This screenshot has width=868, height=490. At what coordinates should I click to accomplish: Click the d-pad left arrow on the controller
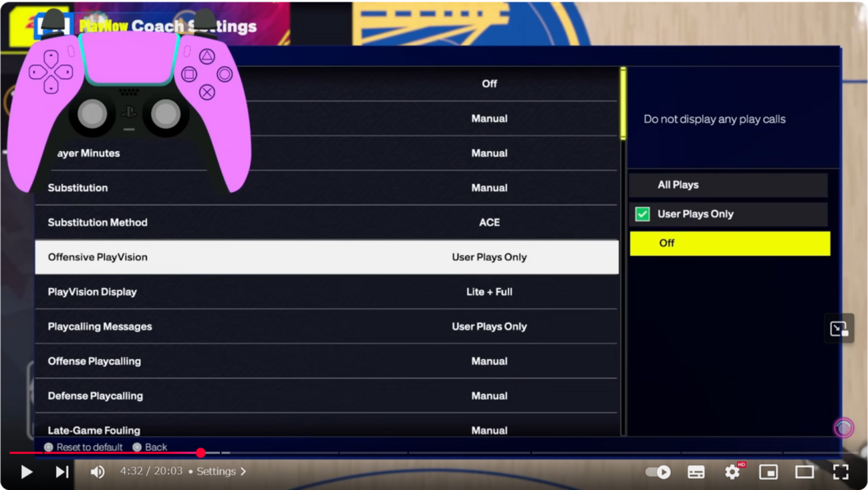pyautogui.click(x=38, y=72)
